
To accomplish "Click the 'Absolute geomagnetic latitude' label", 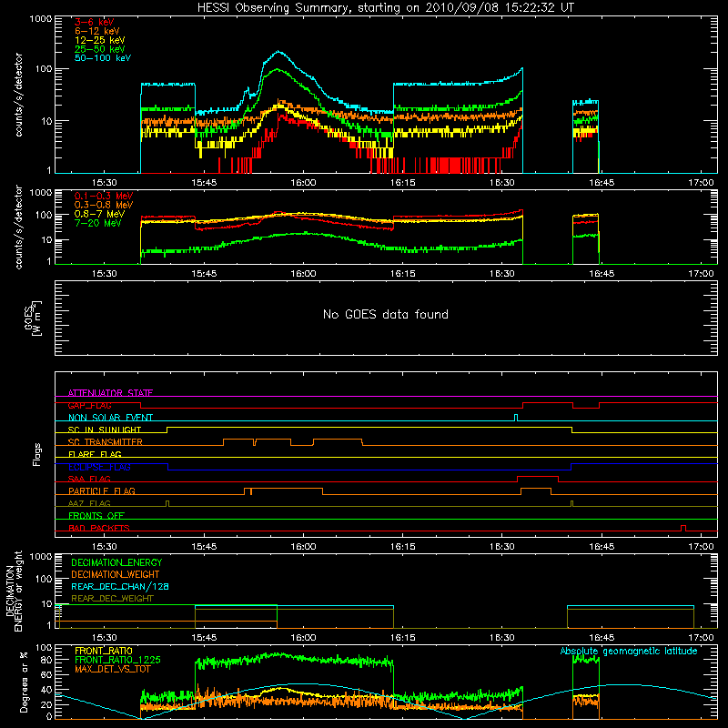I will coord(629,651).
